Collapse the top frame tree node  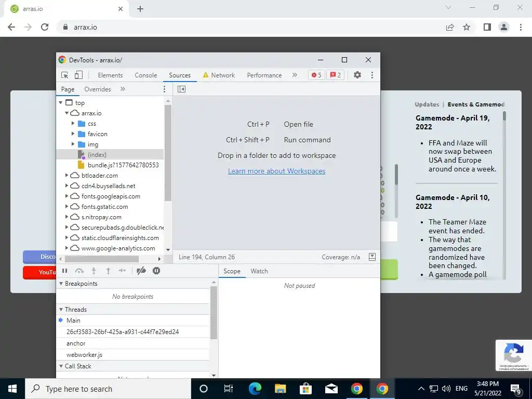tap(60, 102)
